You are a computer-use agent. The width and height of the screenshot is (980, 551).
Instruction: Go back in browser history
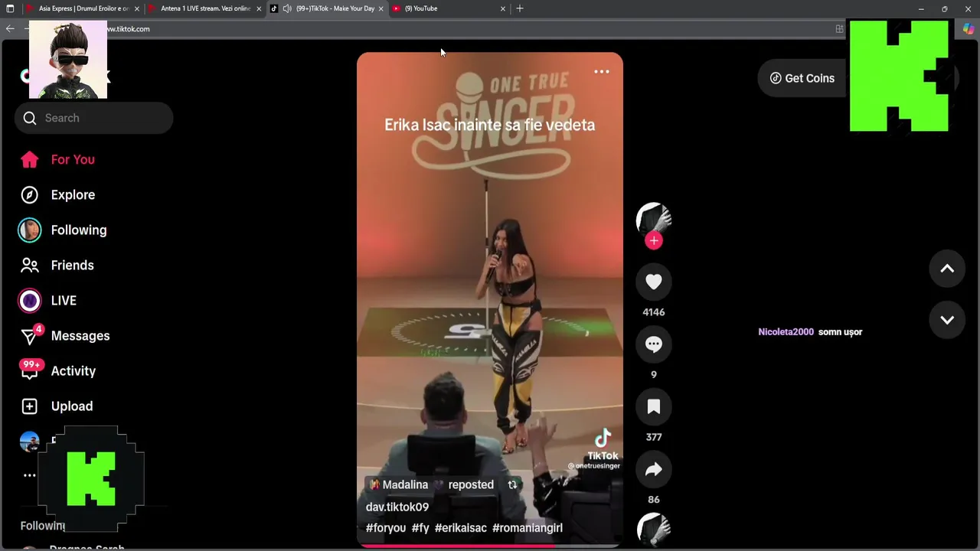pos(10,29)
